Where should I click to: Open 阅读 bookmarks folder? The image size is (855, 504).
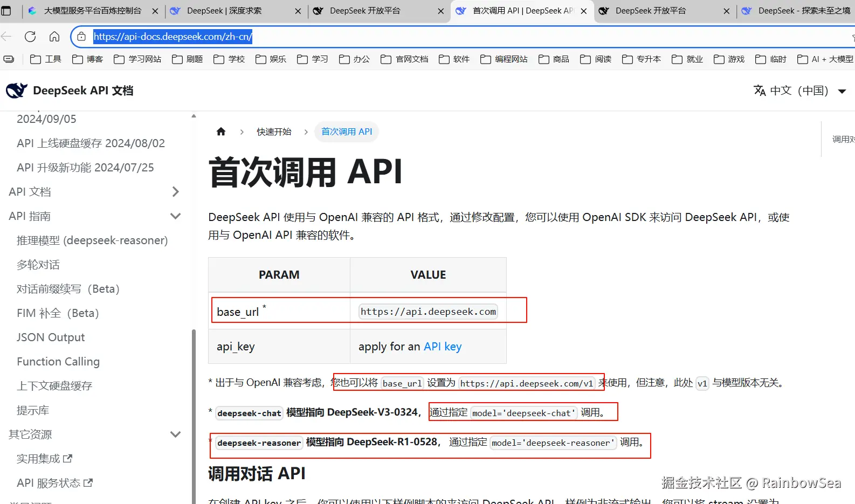[596, 59]
